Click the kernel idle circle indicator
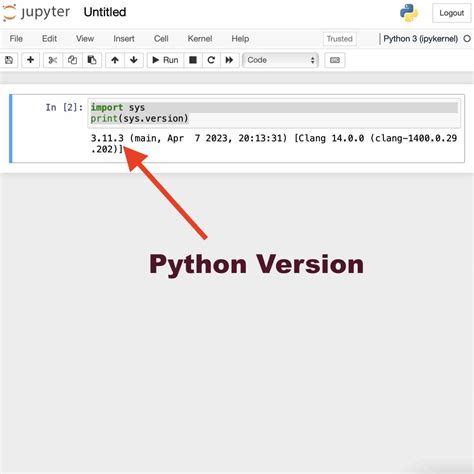 (467, 39)
